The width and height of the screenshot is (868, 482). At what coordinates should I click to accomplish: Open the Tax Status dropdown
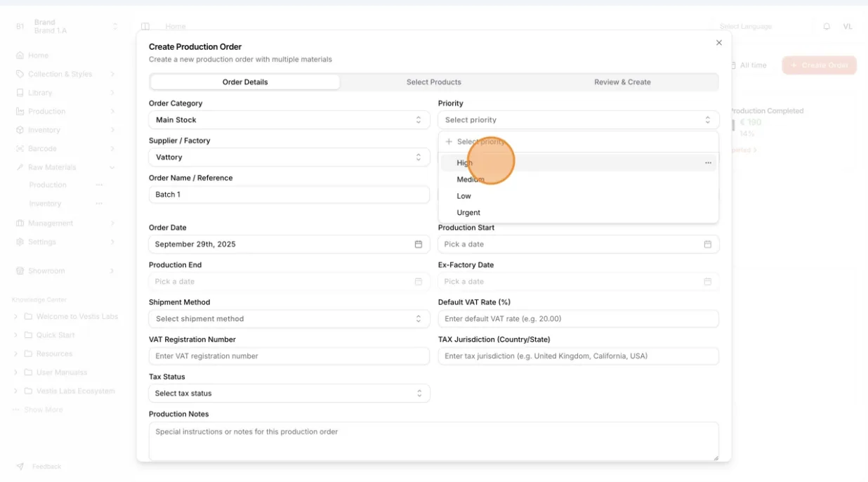(x=289, y=393)
